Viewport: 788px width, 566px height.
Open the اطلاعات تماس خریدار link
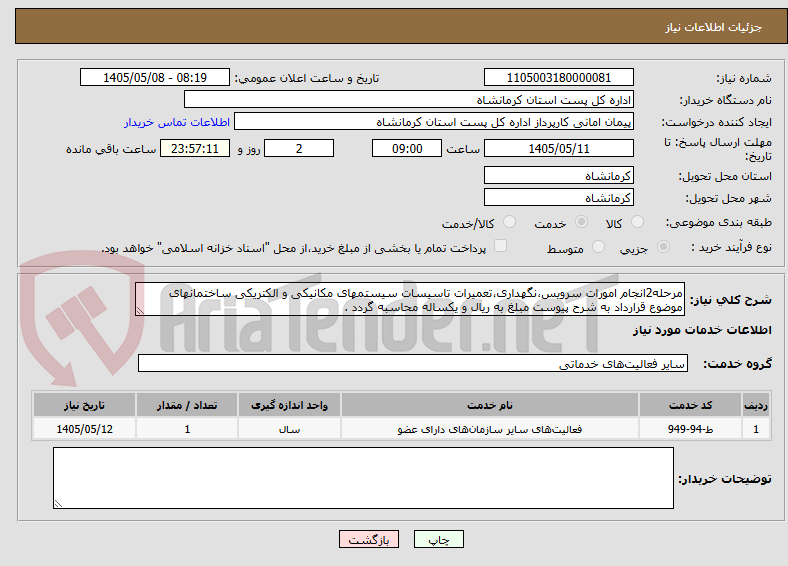(177, 122)
